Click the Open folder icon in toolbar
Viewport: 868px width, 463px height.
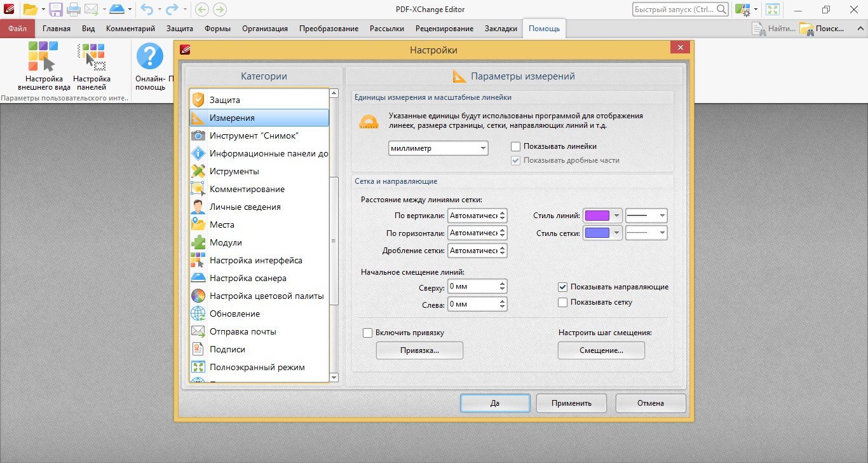tap(30, 10)
